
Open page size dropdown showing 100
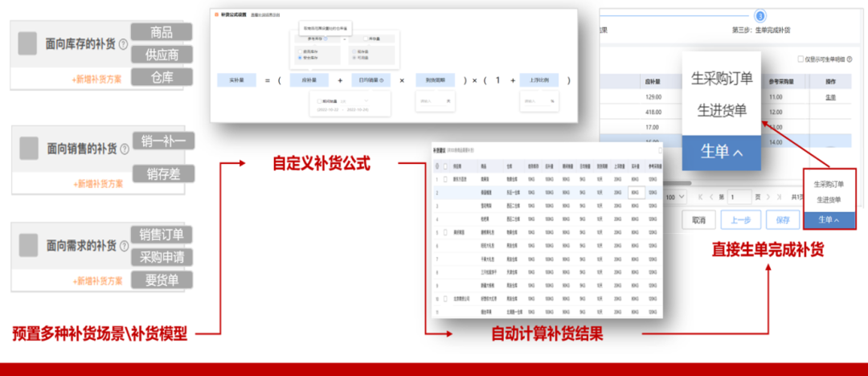coord(674,197)
